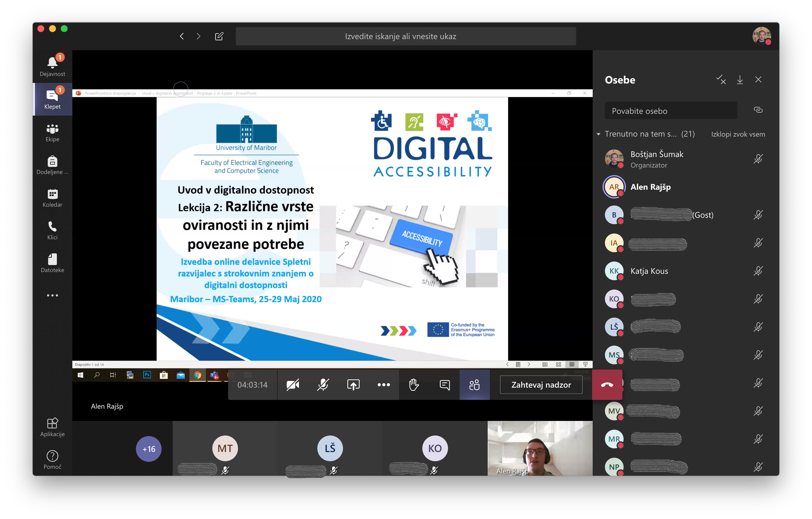Image resolution: width=812 pixels, height=519 pixels.
Task: Collapse the 'Trenutno na tem srečanju' list
Action: [x=598, y=134]
